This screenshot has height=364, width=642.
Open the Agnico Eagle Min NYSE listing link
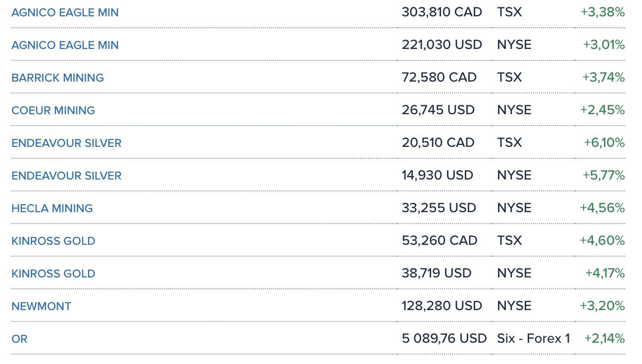pyautogui.click(x=65, y=45)
